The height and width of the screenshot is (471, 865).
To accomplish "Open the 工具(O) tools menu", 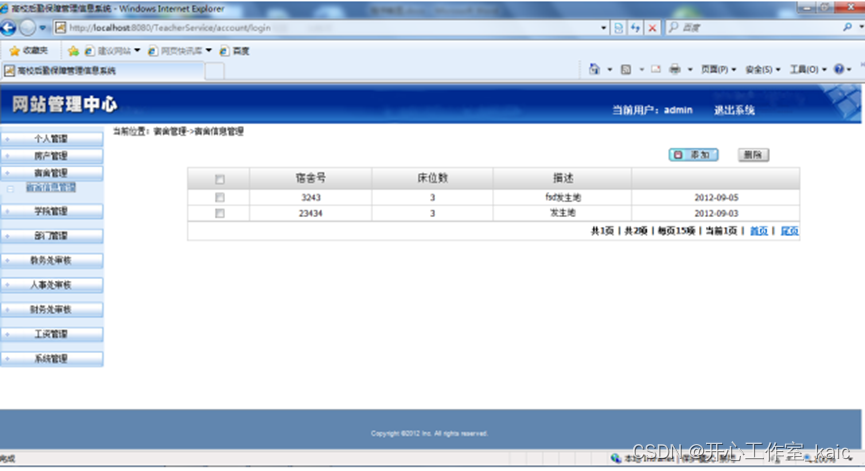I will 808,69.
